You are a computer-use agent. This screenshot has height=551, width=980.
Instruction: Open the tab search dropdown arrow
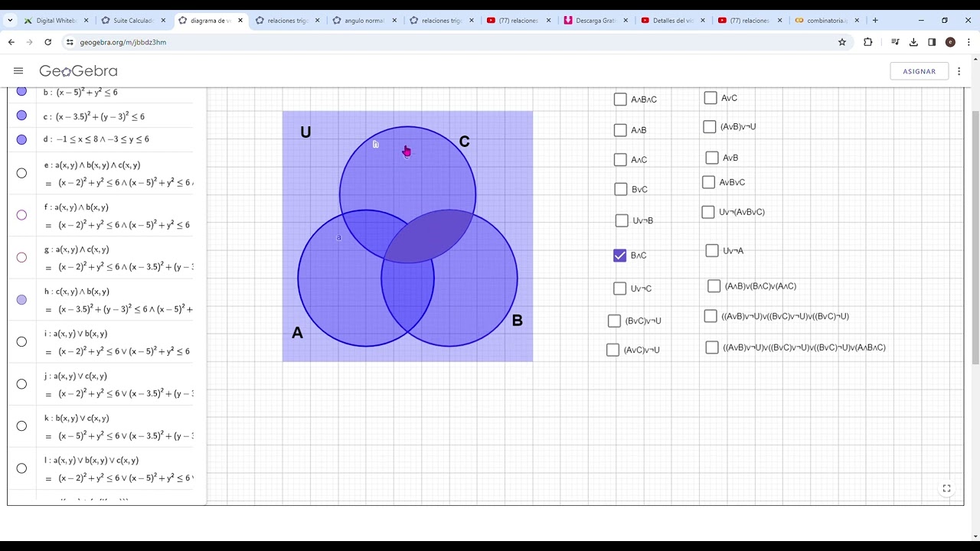click(10, 21)
